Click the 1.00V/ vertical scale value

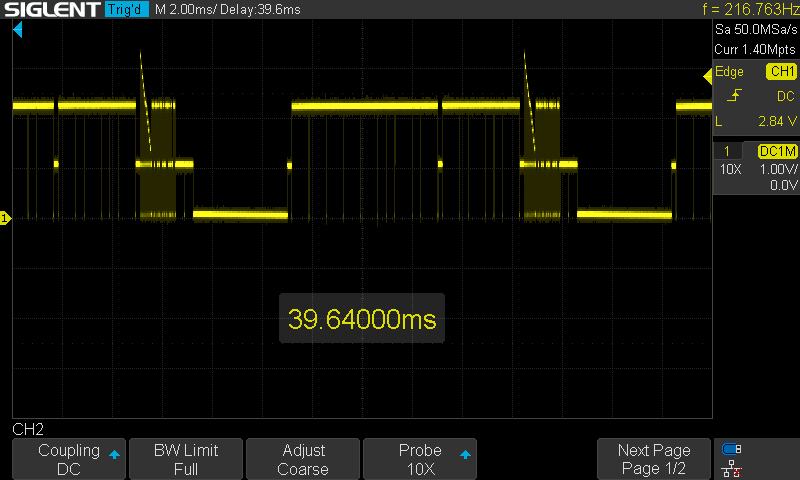coord(778,169)
